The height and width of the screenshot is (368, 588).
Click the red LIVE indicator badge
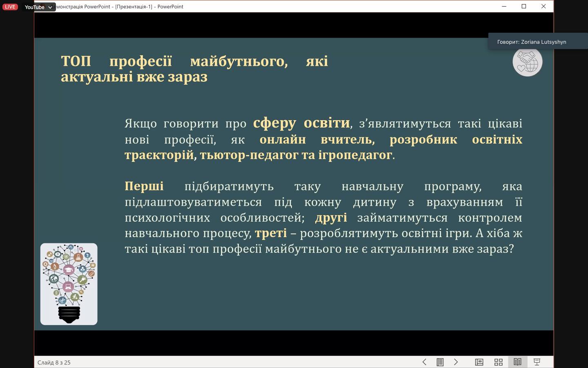point(10,7)
